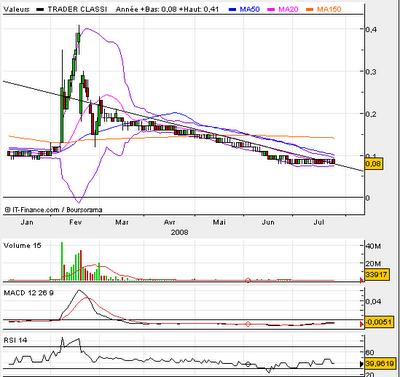Screen dimensions: 400x377
Task: Click the Mar month label on axis
Action: point(122,222)
